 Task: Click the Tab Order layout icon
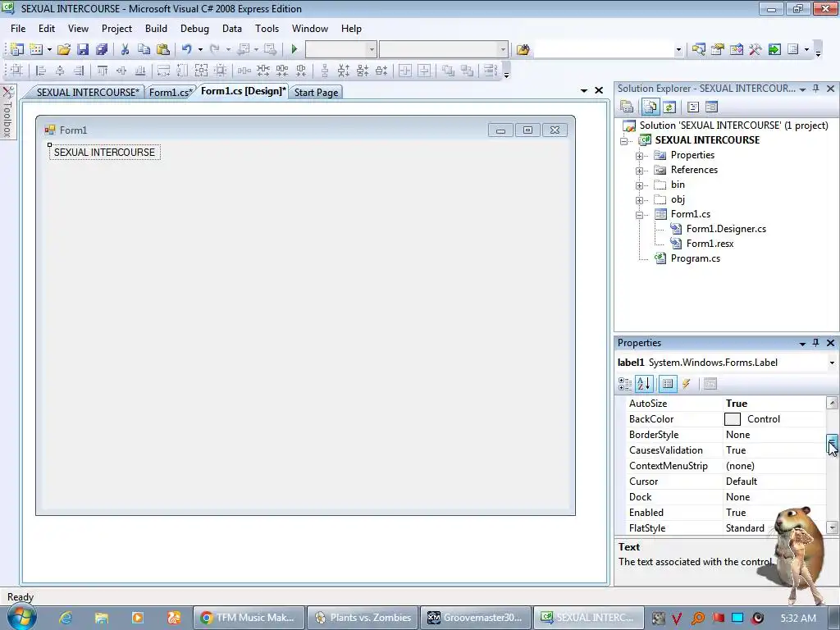[x=490, y=71]
